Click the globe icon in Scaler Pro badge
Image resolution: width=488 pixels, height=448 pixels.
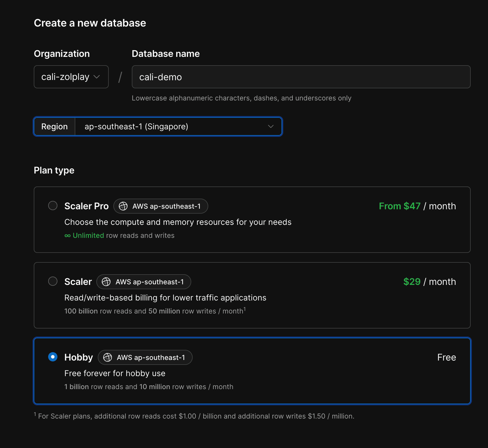[123, 206]
